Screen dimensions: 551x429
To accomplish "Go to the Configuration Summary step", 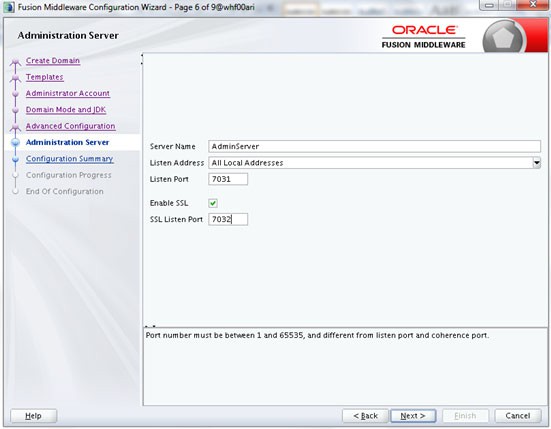I will (70, 159).
